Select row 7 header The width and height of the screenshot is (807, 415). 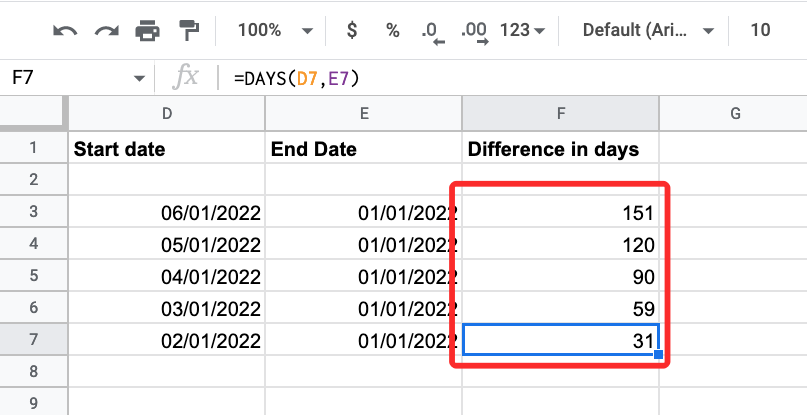[x=32, y=339]
